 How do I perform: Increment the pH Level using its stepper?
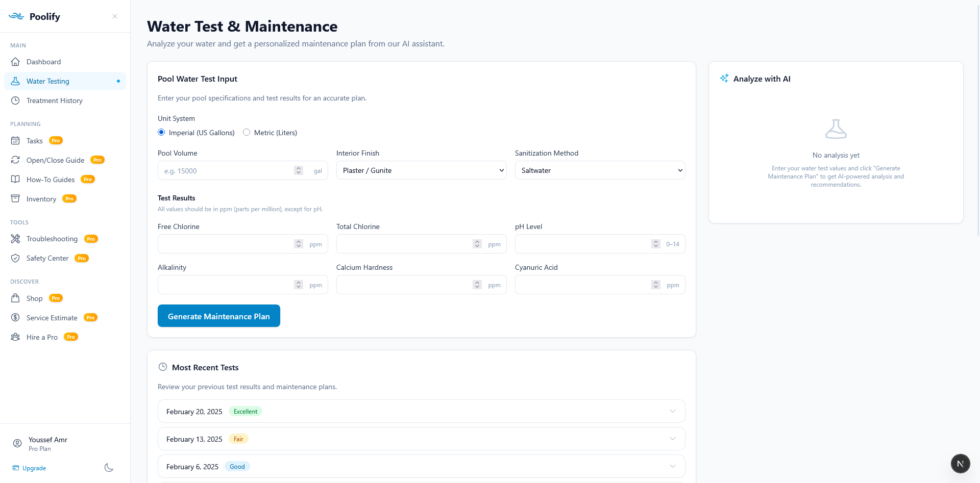coord(655,242)
